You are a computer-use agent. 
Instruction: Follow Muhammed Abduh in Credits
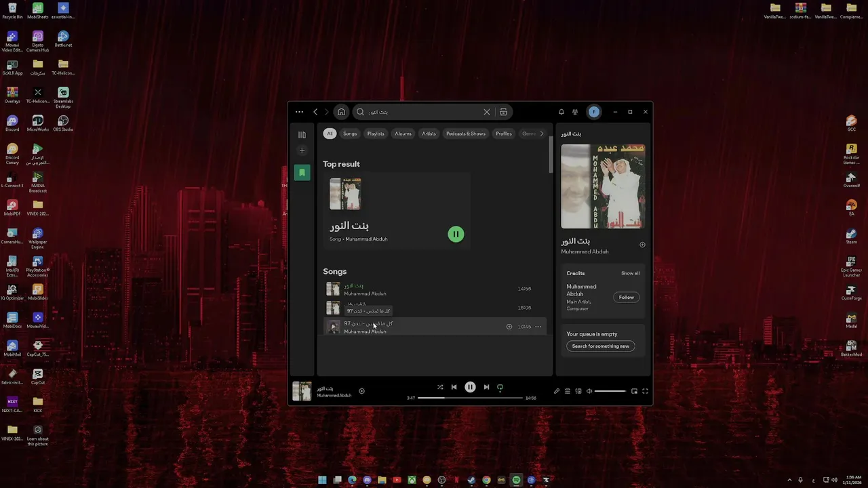(627, 297)
